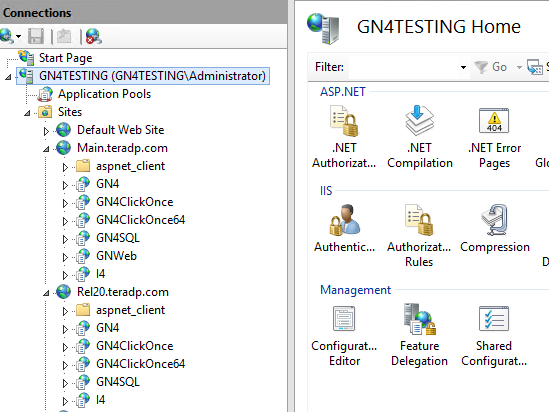Select Default Web Site
This screenshot has width=549, height=412.
[x=120, y=130]
